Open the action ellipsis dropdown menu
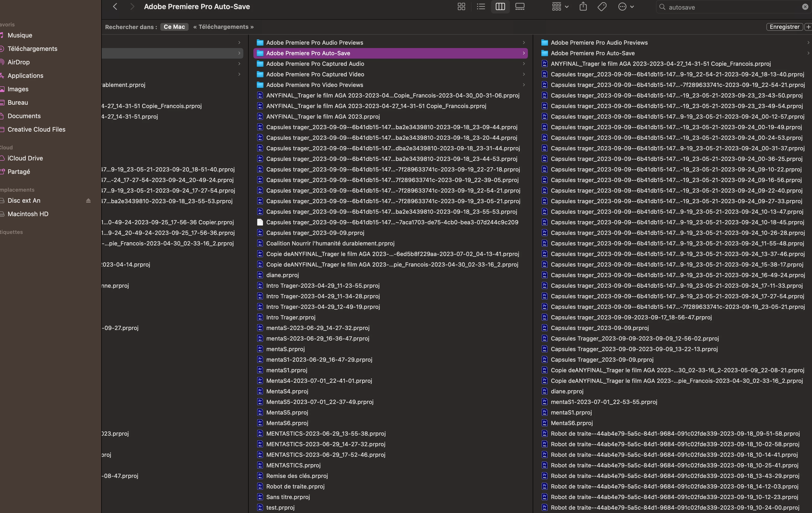 point(626,7)
